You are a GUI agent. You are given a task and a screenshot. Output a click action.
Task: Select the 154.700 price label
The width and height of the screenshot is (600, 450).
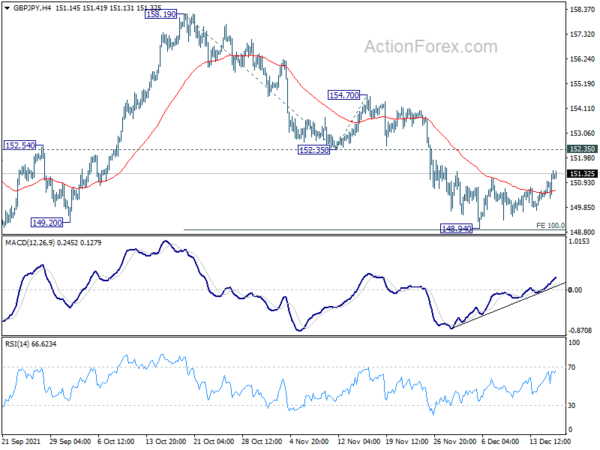tap(344, 95)
